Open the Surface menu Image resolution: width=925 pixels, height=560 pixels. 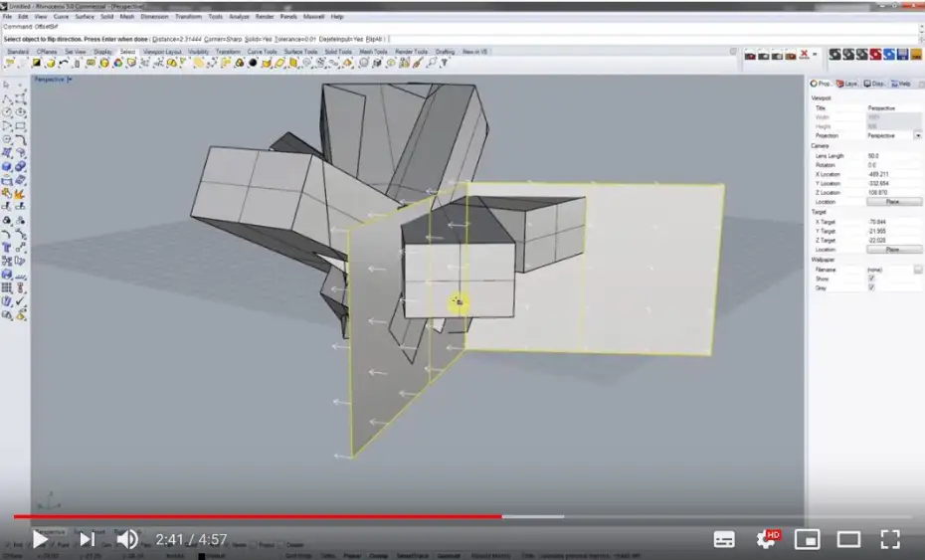[x=85, y=17]
